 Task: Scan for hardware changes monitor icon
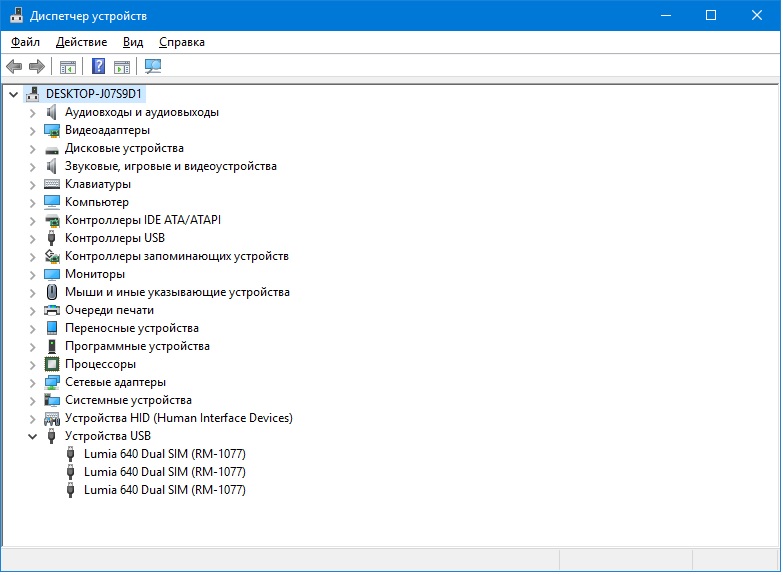pos(153,66)
